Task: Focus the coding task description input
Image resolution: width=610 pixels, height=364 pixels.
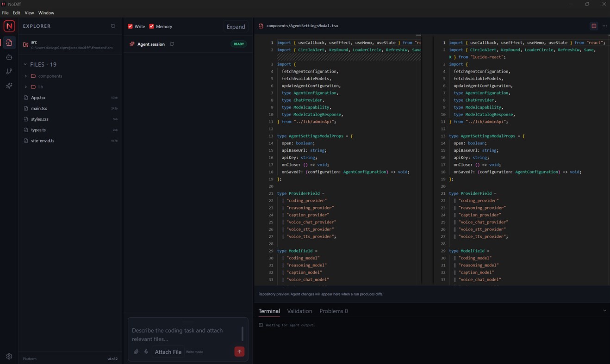Action: point(185,334)
